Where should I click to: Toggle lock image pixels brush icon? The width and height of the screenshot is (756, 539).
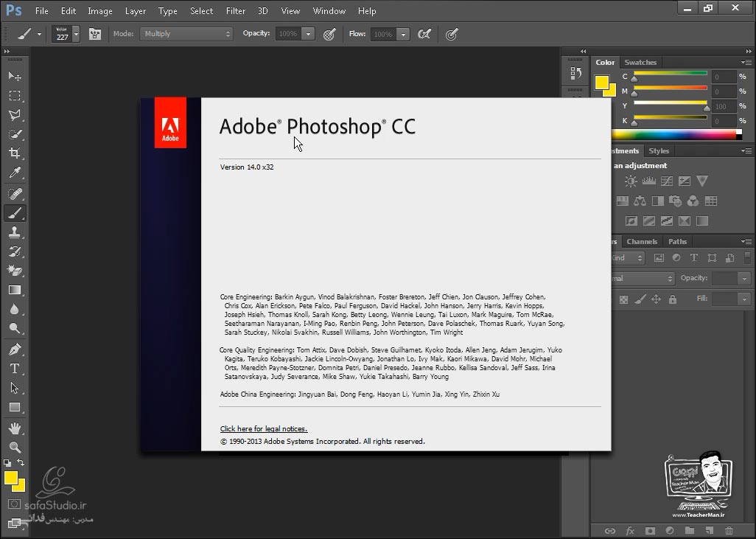640,299
